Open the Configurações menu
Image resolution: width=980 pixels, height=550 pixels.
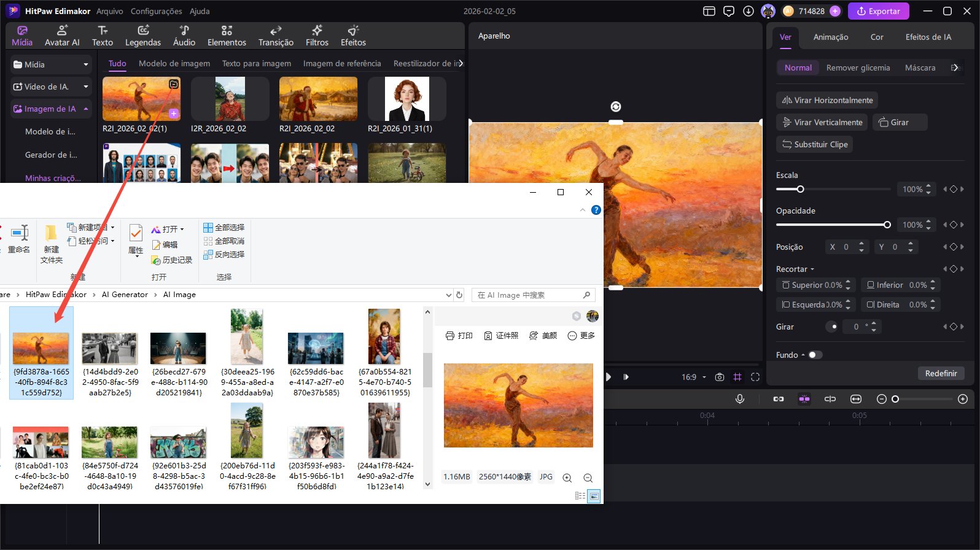pos(156,11)
